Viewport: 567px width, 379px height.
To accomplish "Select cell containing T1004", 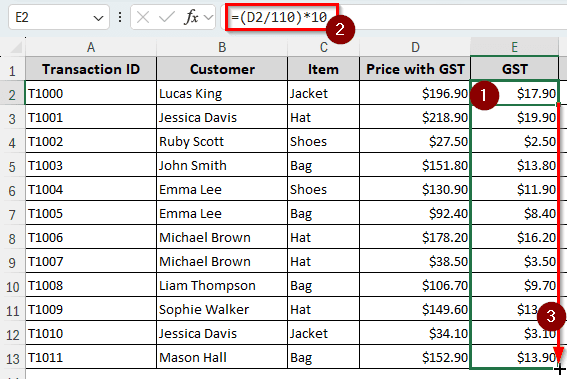I will pos(91,189).
